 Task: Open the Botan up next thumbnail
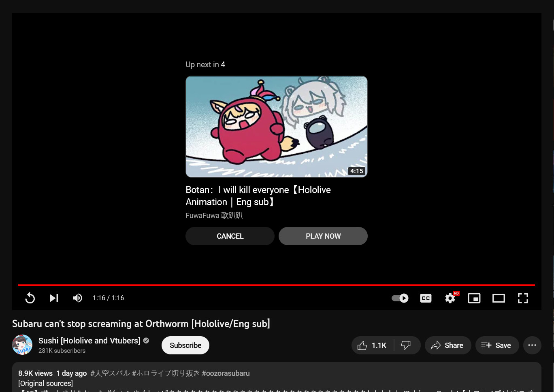[277, 127]
